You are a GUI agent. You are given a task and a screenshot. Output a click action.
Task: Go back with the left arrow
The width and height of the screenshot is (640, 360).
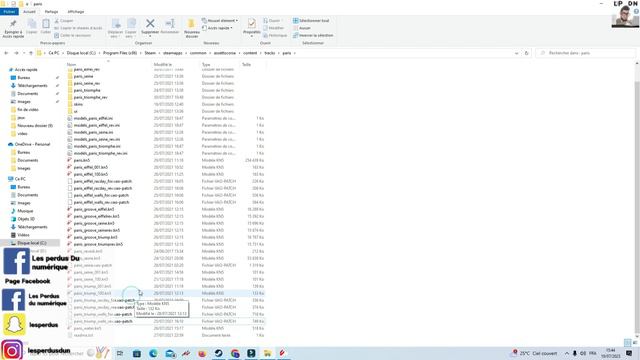6,53
